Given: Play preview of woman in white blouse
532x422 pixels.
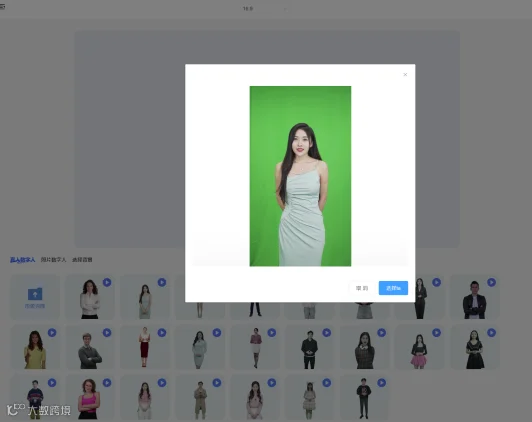Looking at the screenshot, I should (107, 282).
